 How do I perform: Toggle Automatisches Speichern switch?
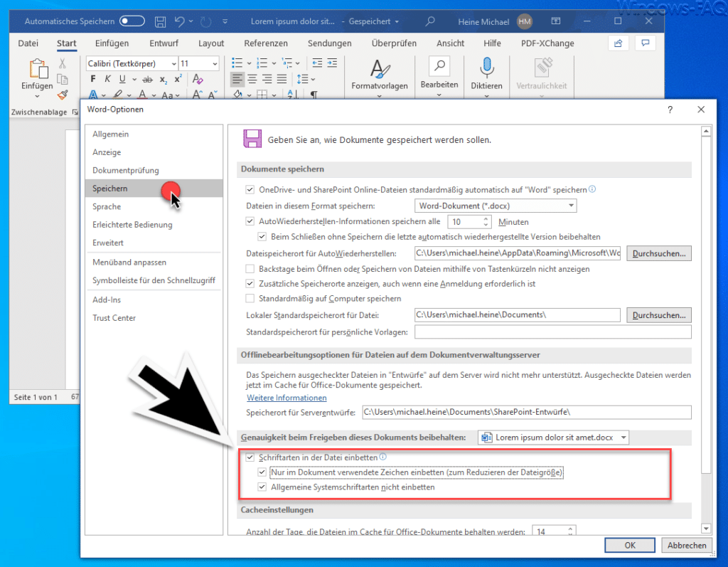tap(132, 21)
